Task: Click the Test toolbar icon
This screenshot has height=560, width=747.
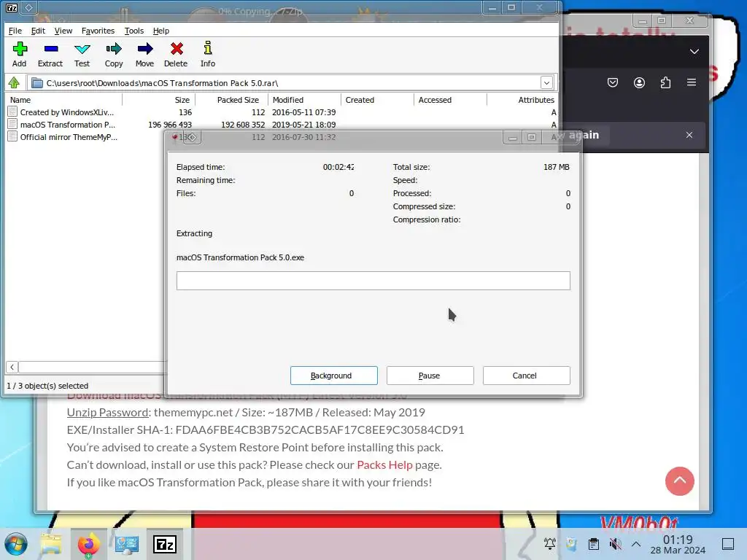Action: 82,55
